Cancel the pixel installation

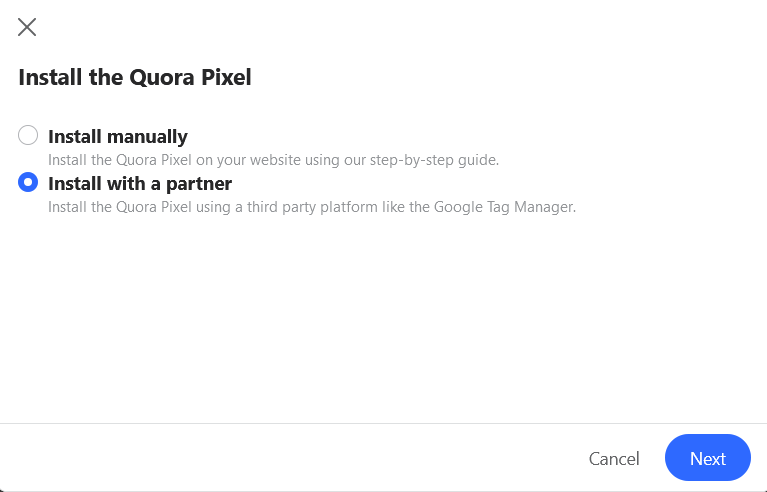point(614,458)
